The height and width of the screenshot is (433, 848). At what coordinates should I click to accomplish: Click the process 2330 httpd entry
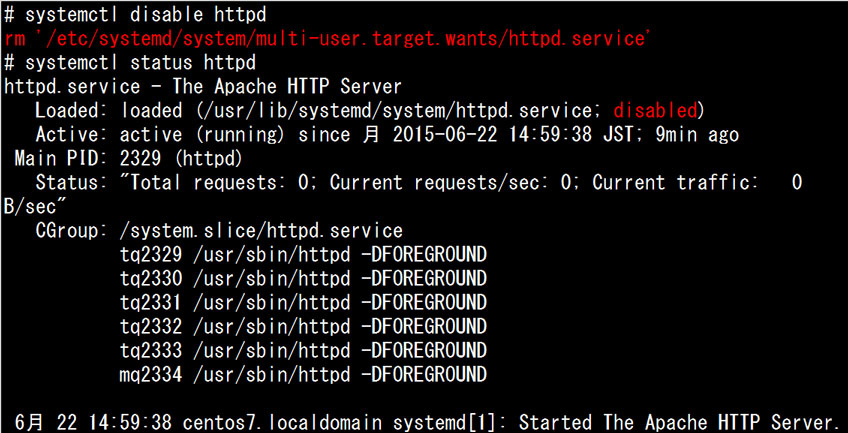(303, 278)
